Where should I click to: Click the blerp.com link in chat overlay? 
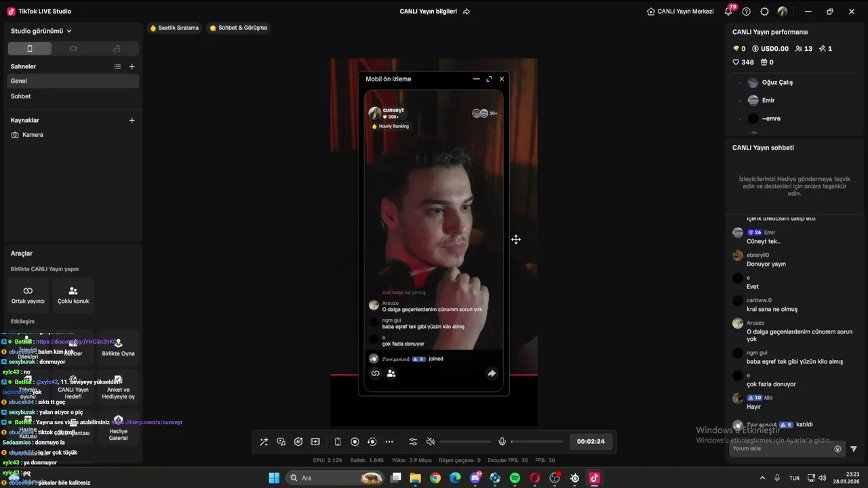tap(146, 422)
